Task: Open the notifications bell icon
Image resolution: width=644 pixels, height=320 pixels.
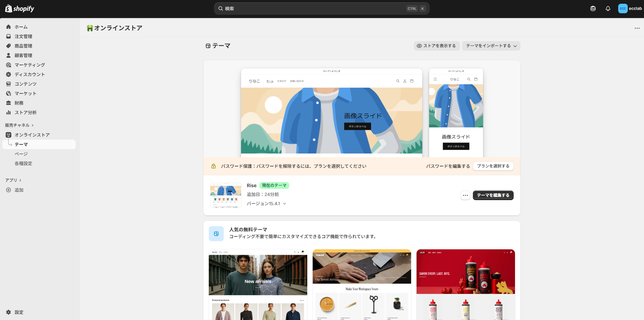Action: pos(608,9)
